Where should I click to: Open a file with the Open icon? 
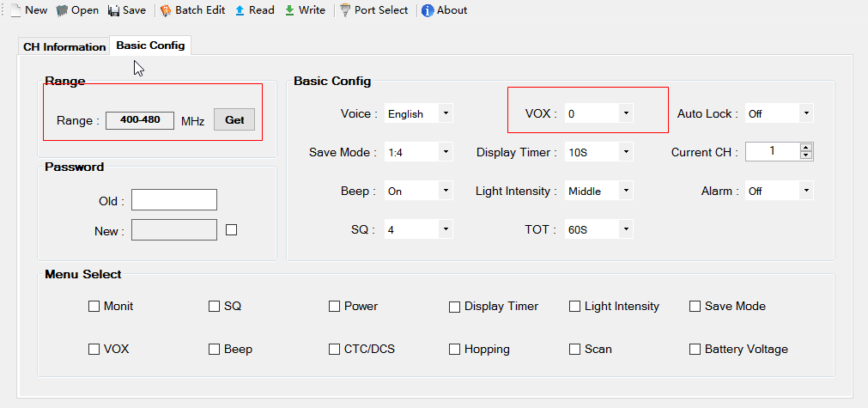[x=62, y=10]
